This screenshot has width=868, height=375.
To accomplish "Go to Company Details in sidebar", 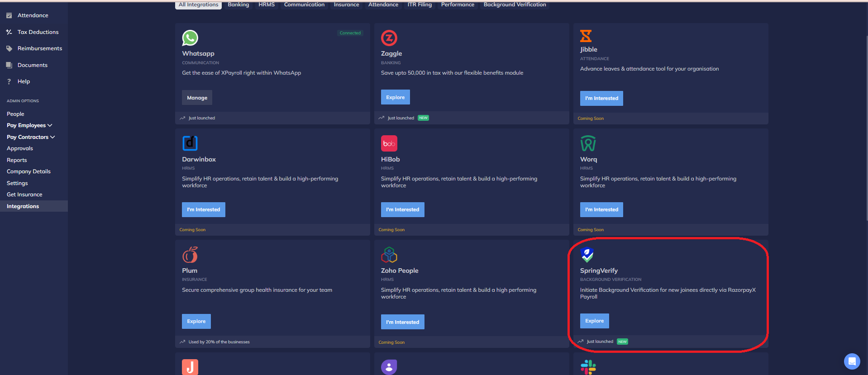I will (x=29, y=171).
